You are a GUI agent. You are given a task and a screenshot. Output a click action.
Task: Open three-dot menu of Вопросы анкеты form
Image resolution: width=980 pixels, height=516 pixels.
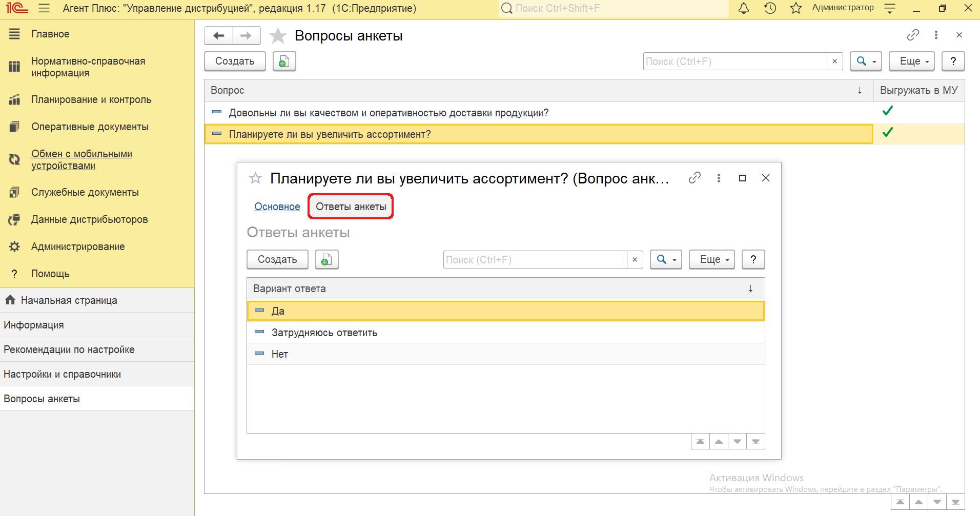point(936,35)
